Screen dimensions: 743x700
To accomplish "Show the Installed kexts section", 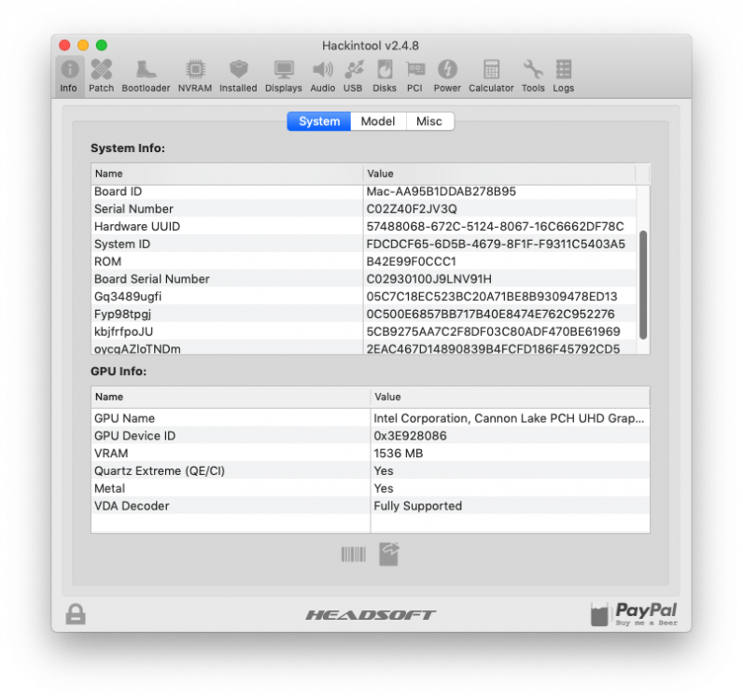I will coord(238,76).
